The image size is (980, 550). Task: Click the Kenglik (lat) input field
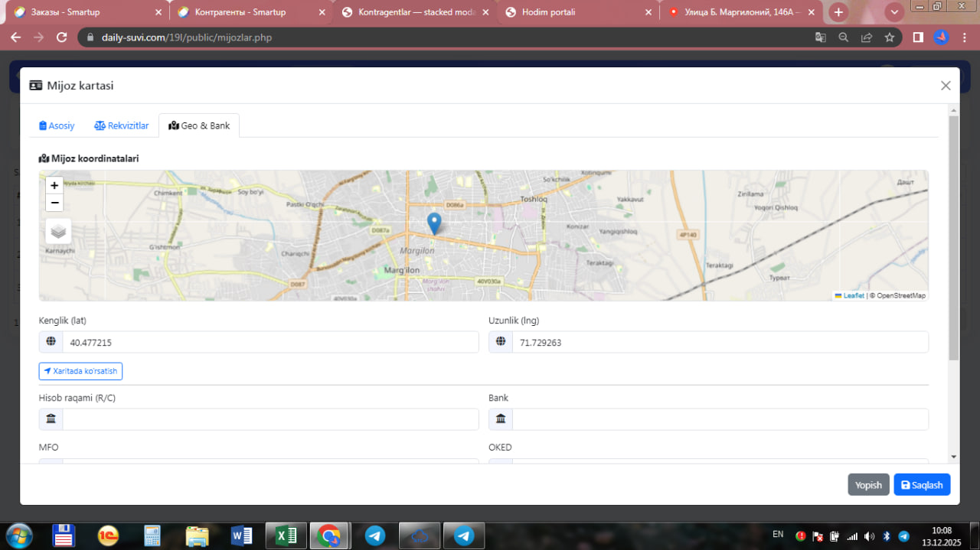(269, 342)
